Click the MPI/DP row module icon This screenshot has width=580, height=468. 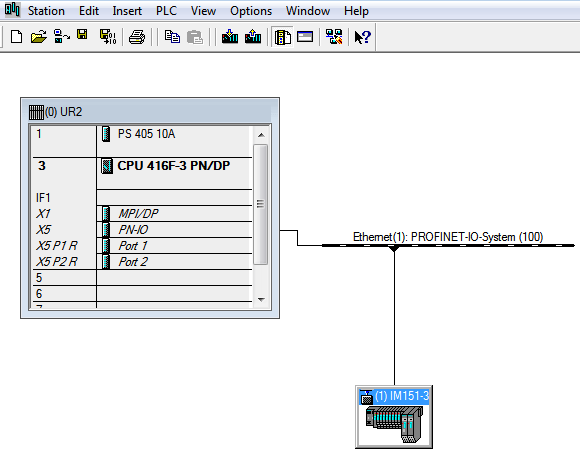pyautogui.click(x=106, y=214)
